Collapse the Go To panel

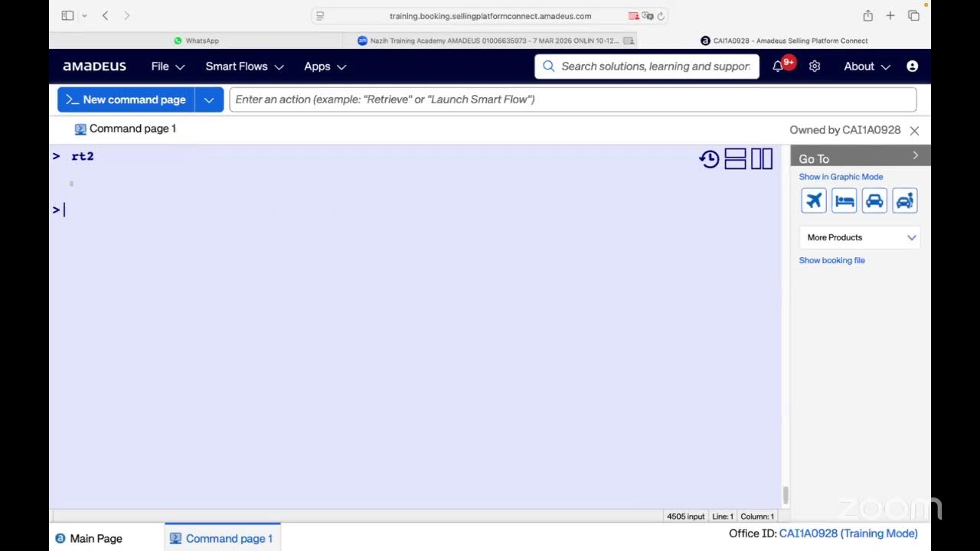tap(916, 155)
